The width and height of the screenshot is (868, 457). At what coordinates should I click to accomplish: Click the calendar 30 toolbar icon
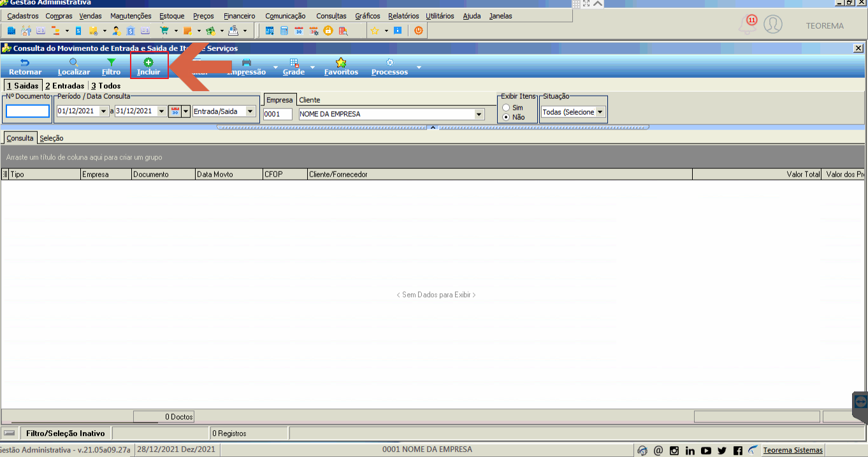click(299, 30)
